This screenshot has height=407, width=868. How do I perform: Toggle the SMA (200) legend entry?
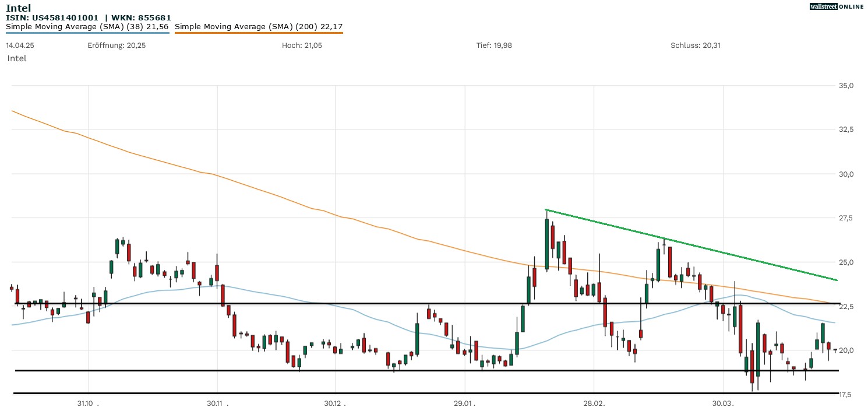pyautogui.click(x=259, y=27)
